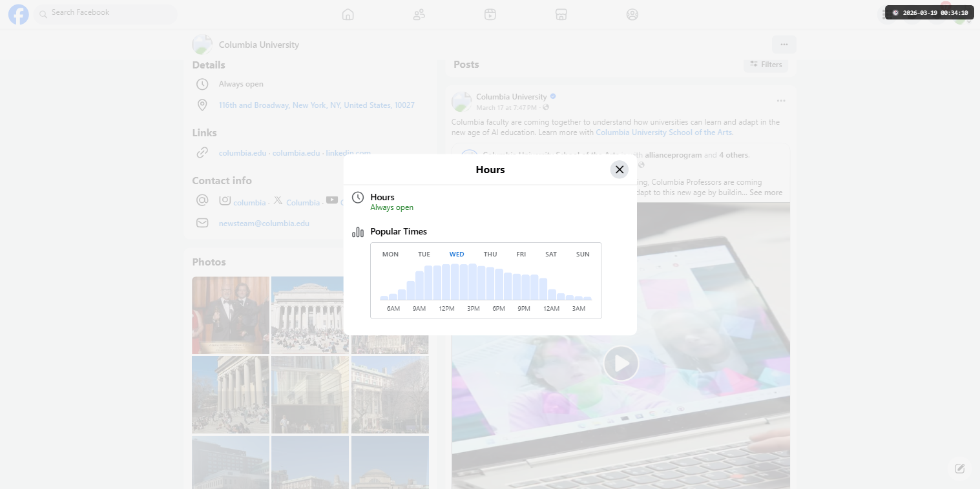This screenshot has height=489, width=980.
Task: Click the at-sign icon in Contact info
Action: (202, 201)
